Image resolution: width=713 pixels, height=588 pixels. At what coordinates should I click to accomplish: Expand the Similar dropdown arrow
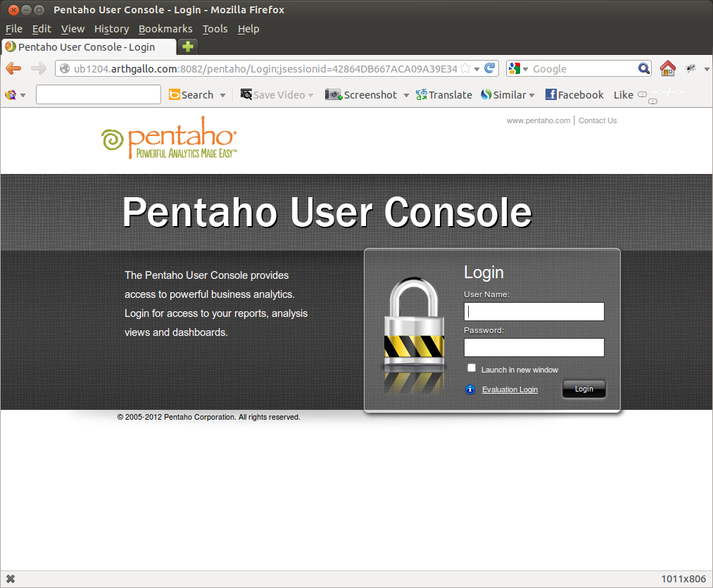(531, 95)
